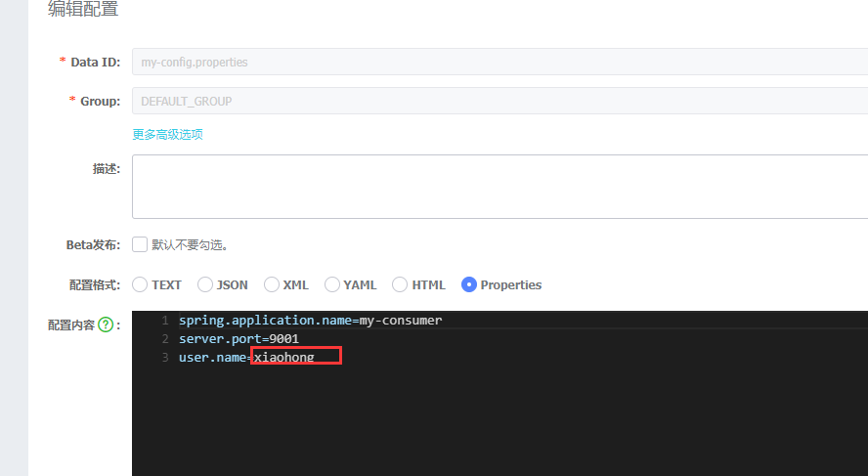Click into the 描述 description text area
Viewport: 868px width, 476px height.
tap(499, 187)
